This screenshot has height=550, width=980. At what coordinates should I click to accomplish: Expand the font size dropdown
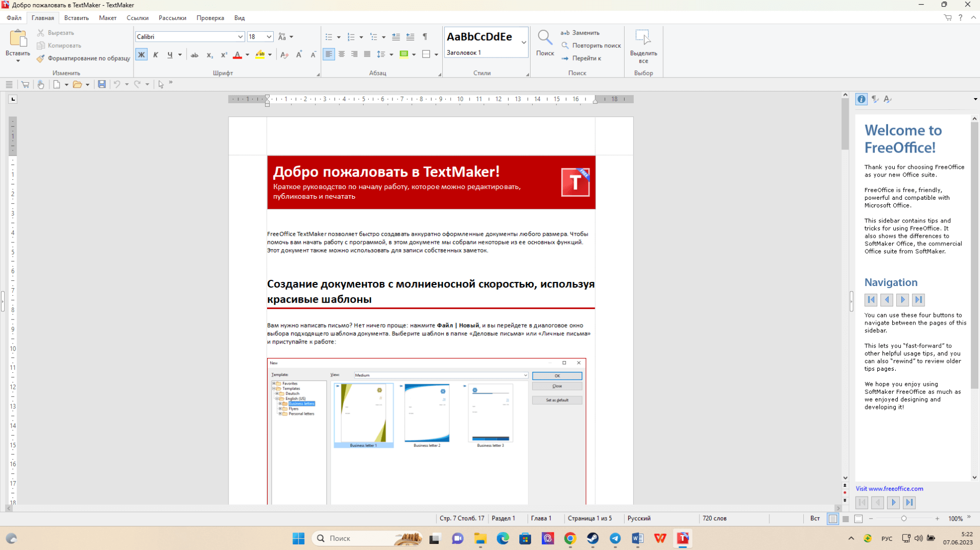(269, 37)
